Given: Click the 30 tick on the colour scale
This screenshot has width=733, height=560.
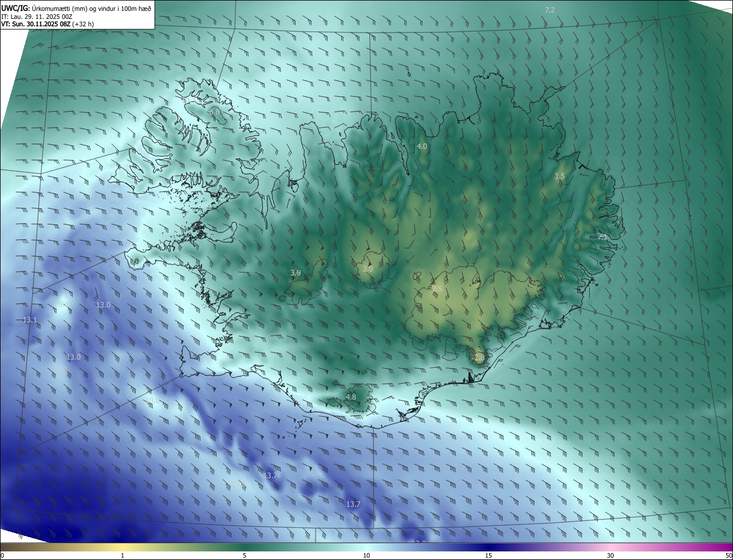Looking at the screenshot, I should tap(610, 555).
